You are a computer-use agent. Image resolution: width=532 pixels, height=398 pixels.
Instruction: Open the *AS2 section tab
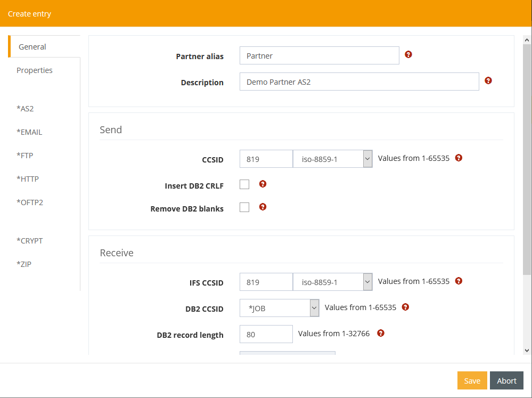(x=25, y=109)
